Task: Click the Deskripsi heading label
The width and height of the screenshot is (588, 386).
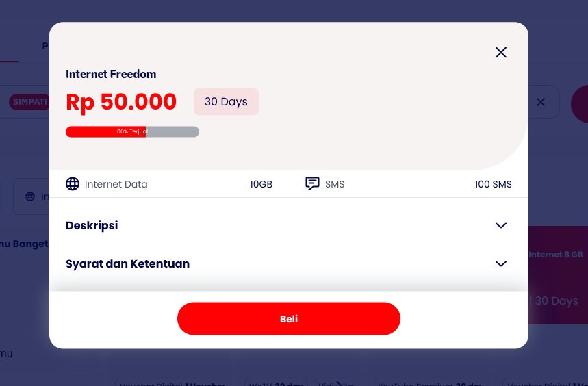Action: [x=92, y=225]
